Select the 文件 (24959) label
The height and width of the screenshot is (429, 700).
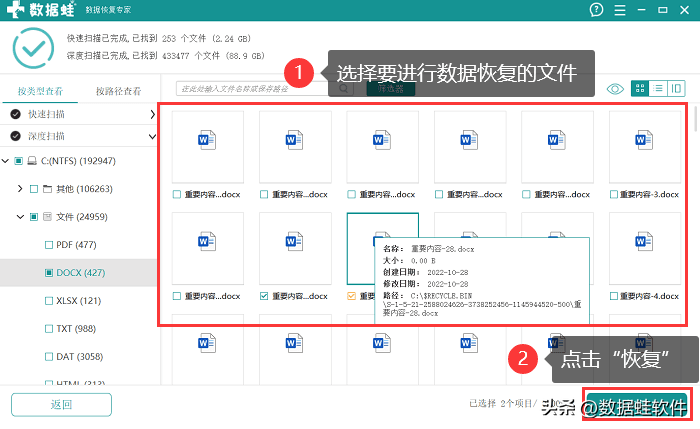(x=82, y=217)
